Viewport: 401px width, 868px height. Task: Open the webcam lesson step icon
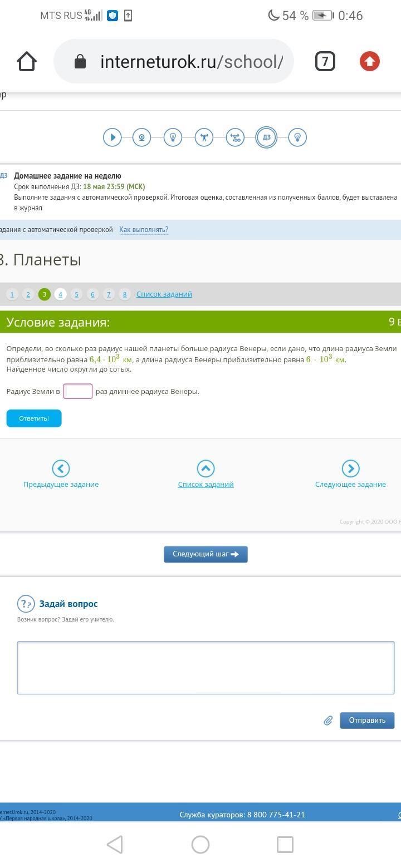[142, 137]
